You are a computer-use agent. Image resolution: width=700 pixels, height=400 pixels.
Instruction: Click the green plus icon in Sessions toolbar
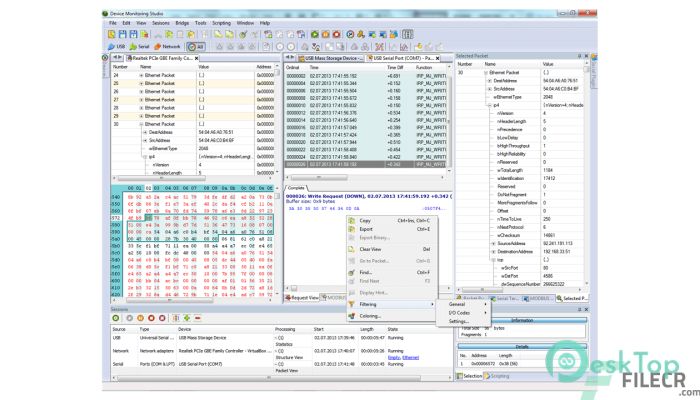pyautogui.click(x=187, y=318)
